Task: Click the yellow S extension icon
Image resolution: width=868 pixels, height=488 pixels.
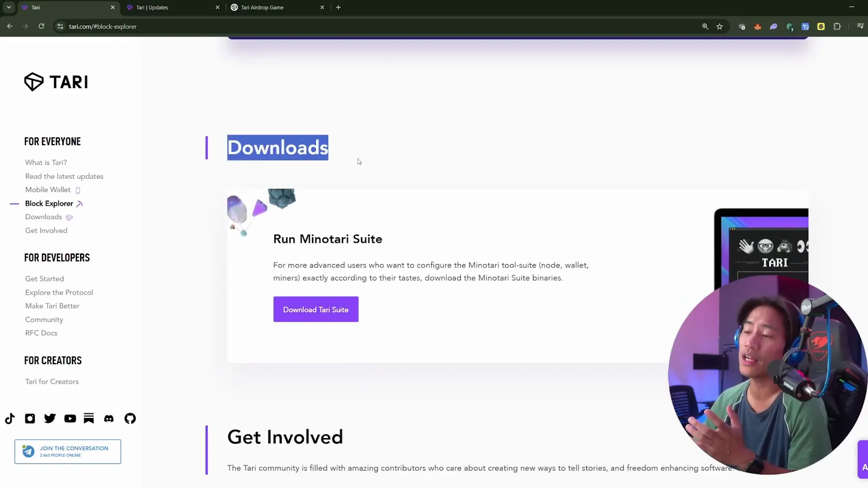Action: click(x=821, y=27)
